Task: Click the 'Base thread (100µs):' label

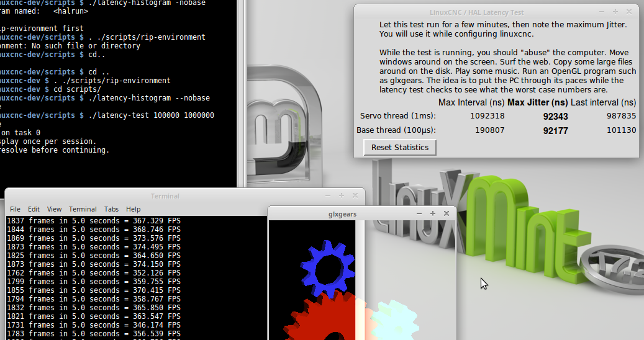Action: coord(396,130)
